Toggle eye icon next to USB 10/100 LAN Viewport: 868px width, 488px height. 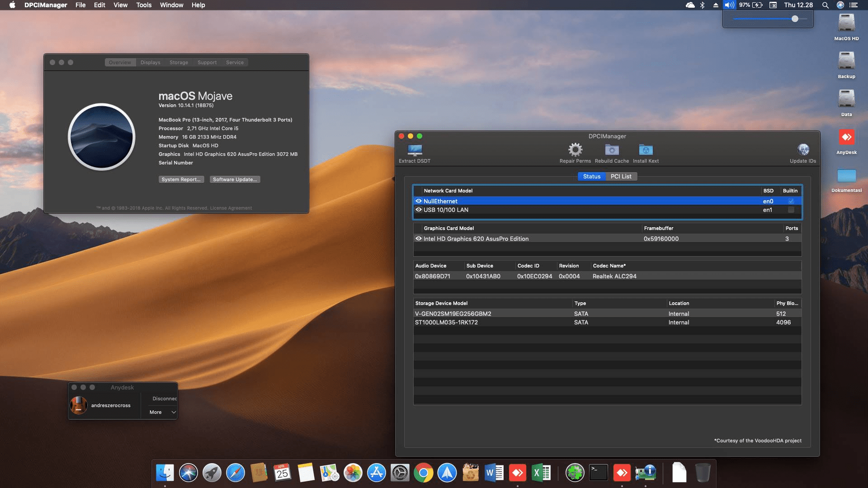tap(419, 210)
